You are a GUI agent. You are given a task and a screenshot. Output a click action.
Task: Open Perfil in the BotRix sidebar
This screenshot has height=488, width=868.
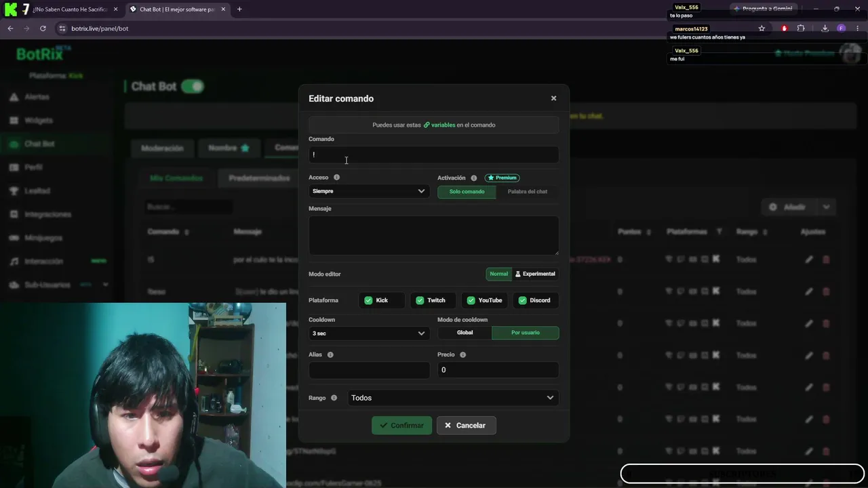(33, 167)
